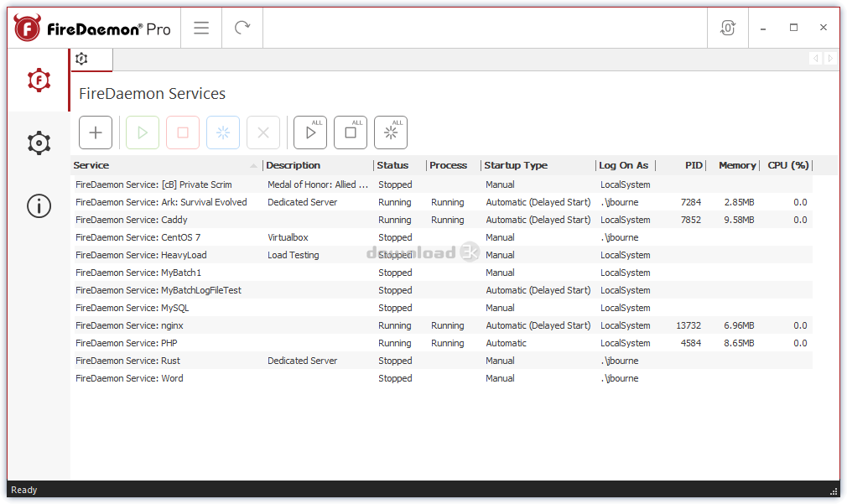
Task: Click the blue restart service button
Action: tap(223, 132)
